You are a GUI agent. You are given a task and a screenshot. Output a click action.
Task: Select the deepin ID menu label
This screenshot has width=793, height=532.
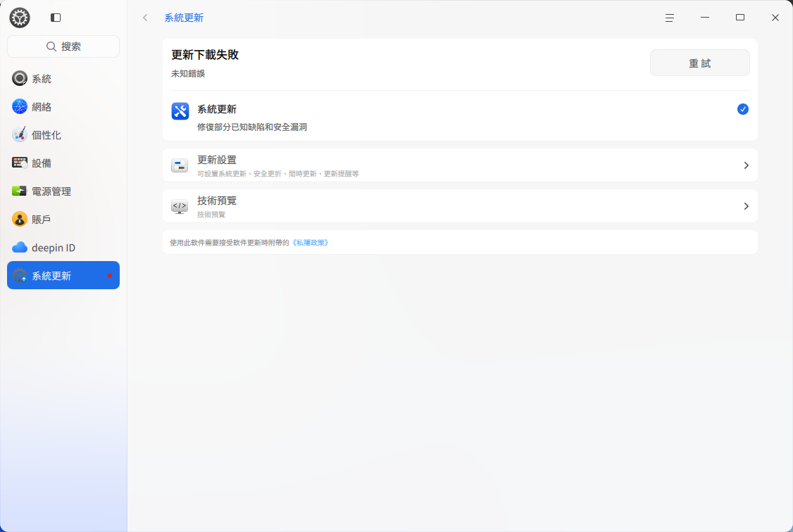point(54,248)
